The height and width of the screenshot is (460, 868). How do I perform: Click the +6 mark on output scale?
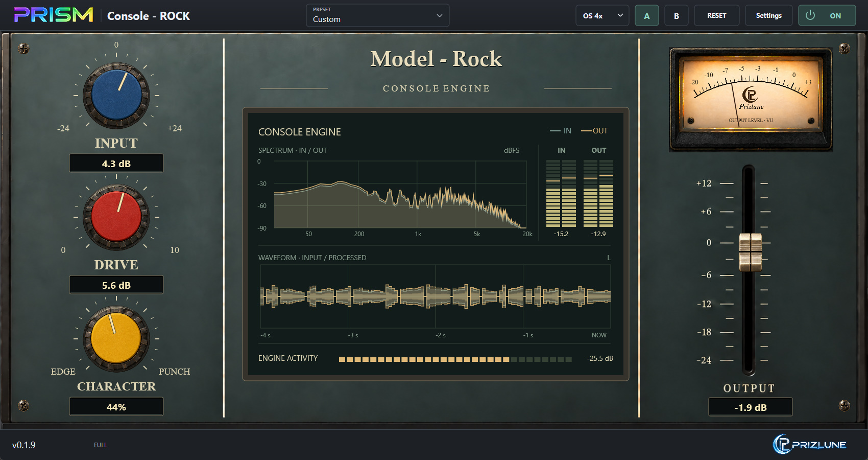pyautogui.click(x=706, y=212)
